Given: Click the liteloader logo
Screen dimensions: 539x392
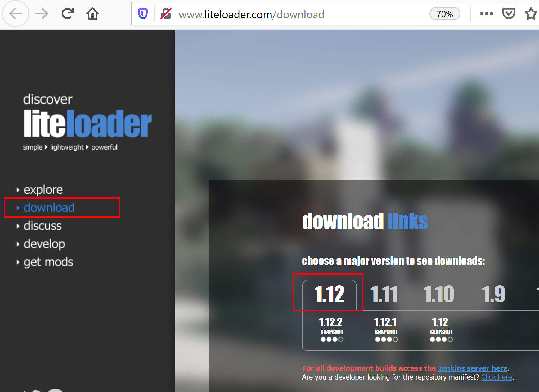Looking at the screenshot, I should click(x=87, y=123).
